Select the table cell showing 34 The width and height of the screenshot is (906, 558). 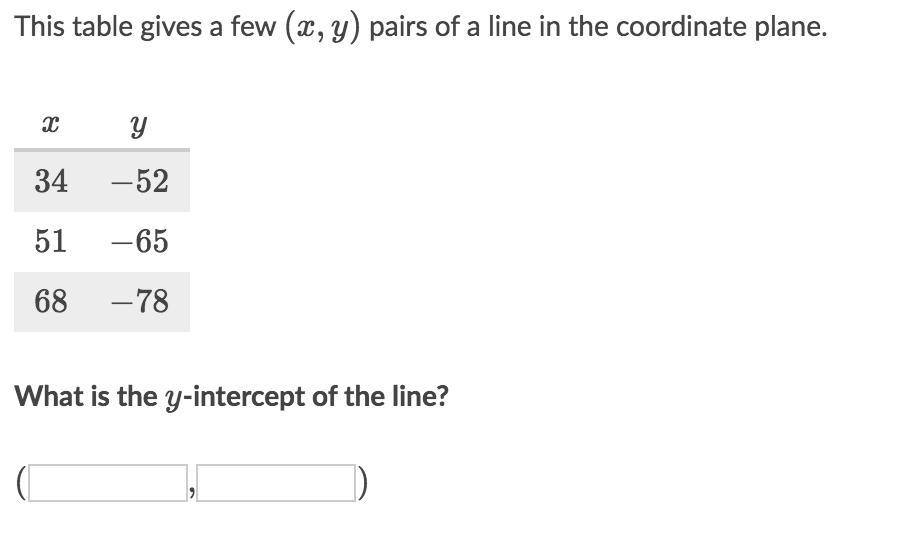click(51, 181)
